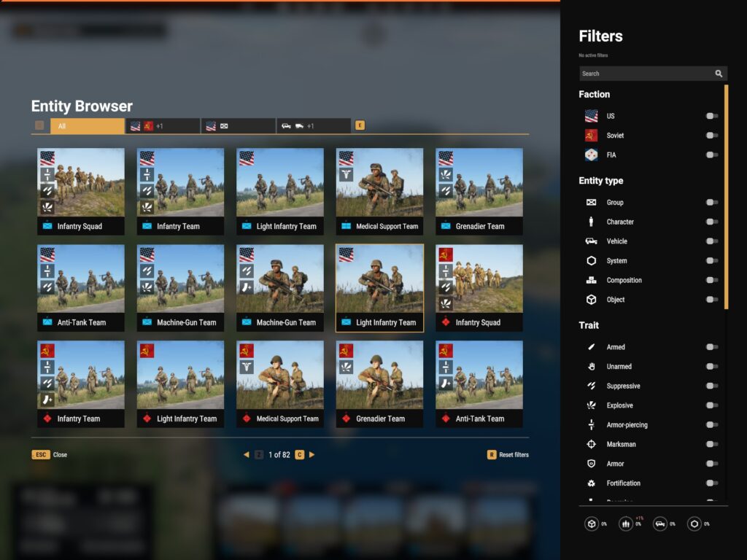Click the Filters search field
The image size is (747, 560).
pos(645,74)
